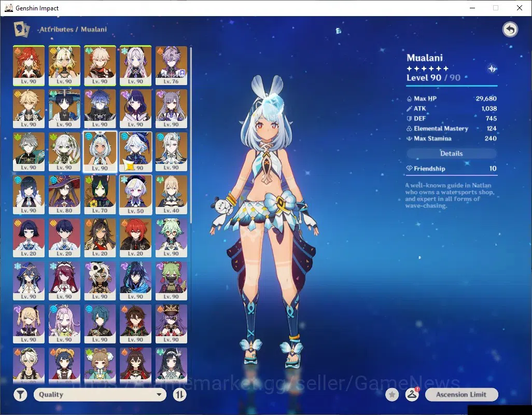Select Mona at Lv. 80

(x=64, y=195)
